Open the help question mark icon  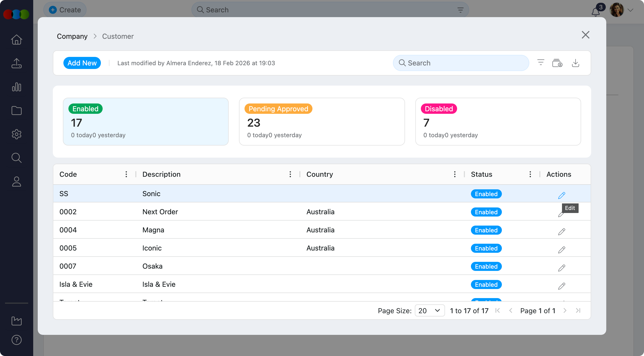pyautogui.click(x=17, y=340)
